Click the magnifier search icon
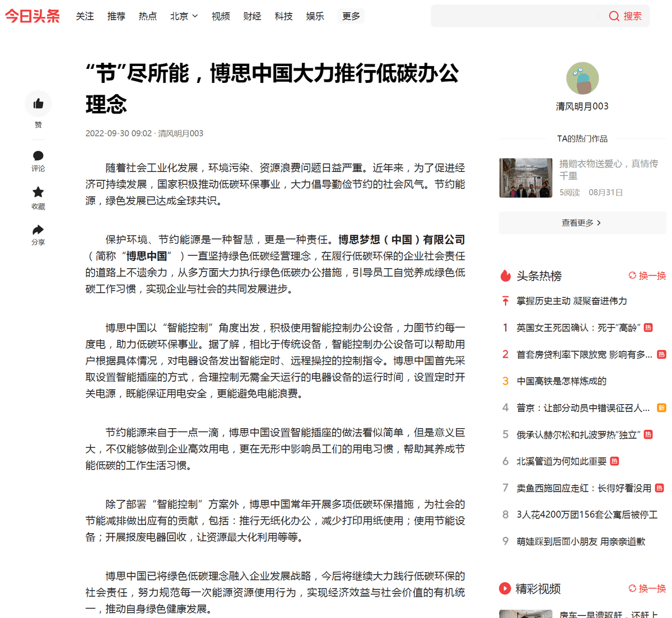Image resolution: width=672 pixels, height=618 pixels. 614,16
